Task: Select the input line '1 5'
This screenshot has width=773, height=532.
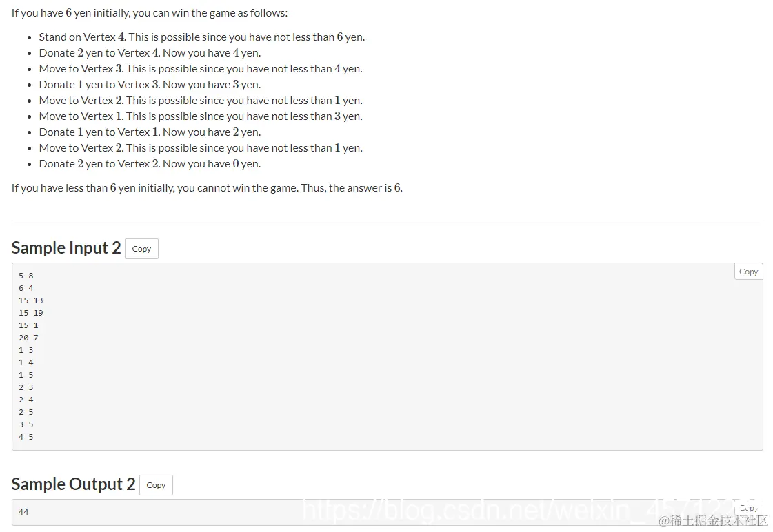Action: pyautogui.click(x=26, y=375)
